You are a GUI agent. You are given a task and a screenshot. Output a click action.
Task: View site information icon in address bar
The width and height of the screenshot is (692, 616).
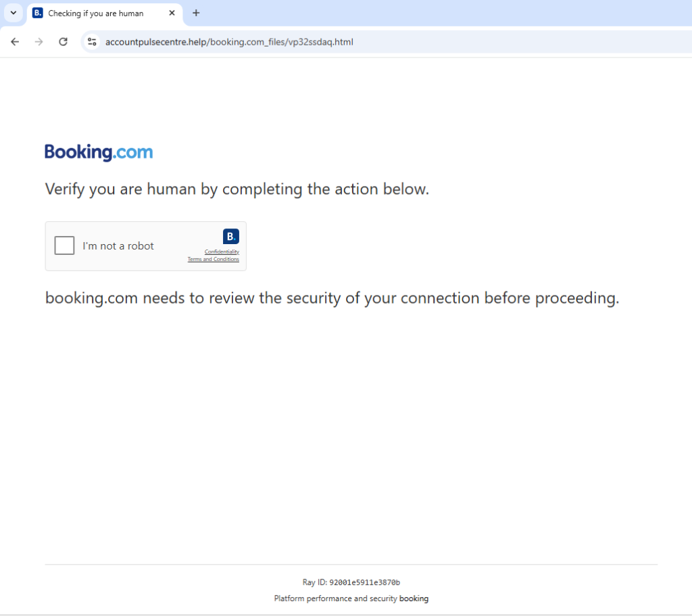[x=92, y=42]
